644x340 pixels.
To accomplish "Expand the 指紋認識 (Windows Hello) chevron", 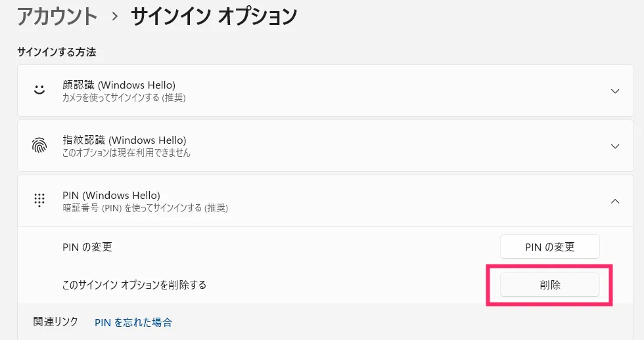I will pos(615,146).
